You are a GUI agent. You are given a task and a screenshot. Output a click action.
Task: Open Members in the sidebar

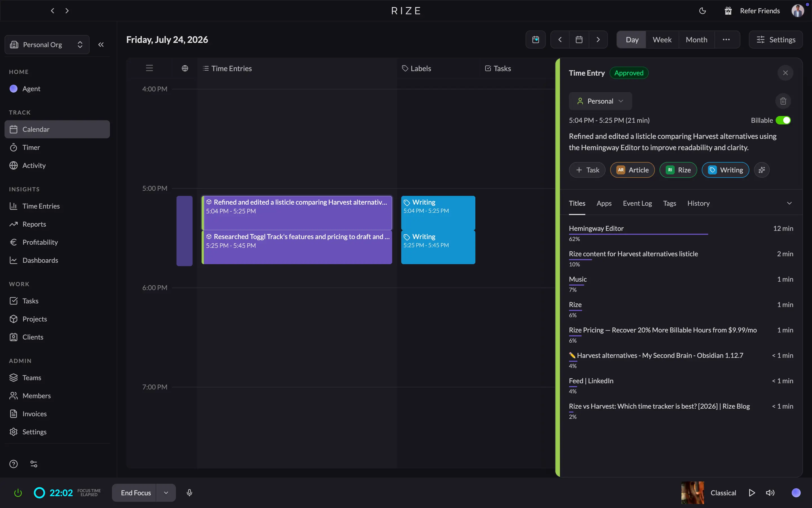point(57,396)
